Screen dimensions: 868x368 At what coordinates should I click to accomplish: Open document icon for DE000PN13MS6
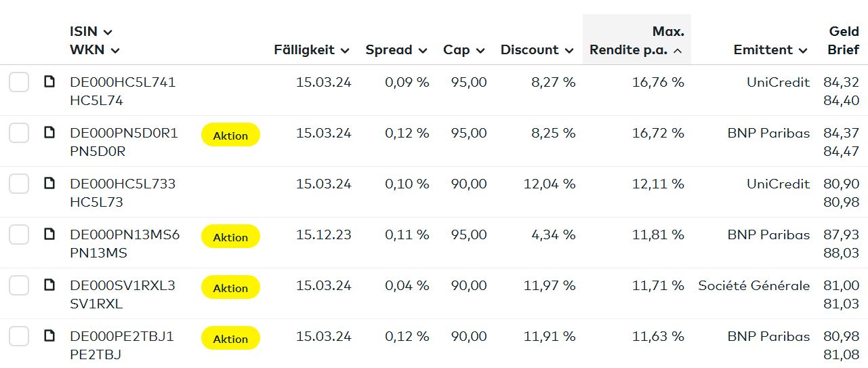tap(49, 234)
